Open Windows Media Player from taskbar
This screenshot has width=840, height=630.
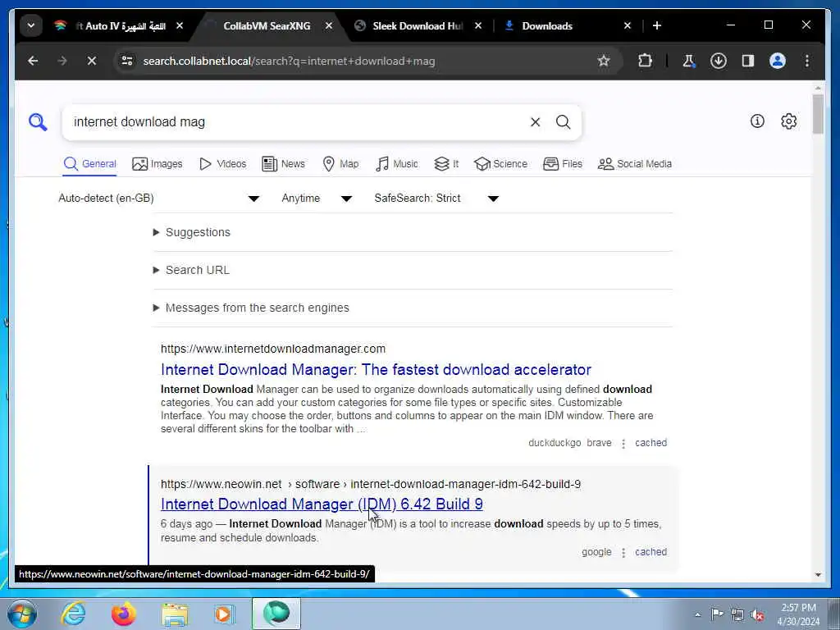[x=224, y=614]
